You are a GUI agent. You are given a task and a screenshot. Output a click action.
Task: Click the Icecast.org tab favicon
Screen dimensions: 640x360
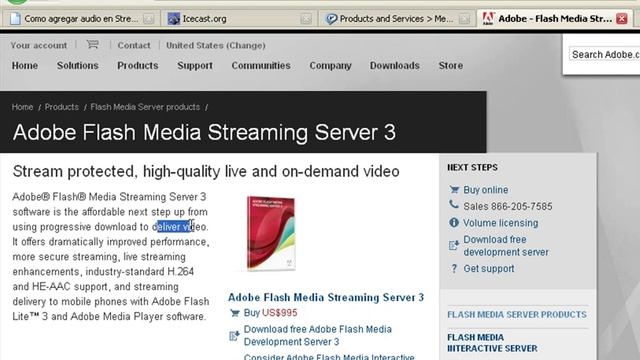click(x=173, y=18)
